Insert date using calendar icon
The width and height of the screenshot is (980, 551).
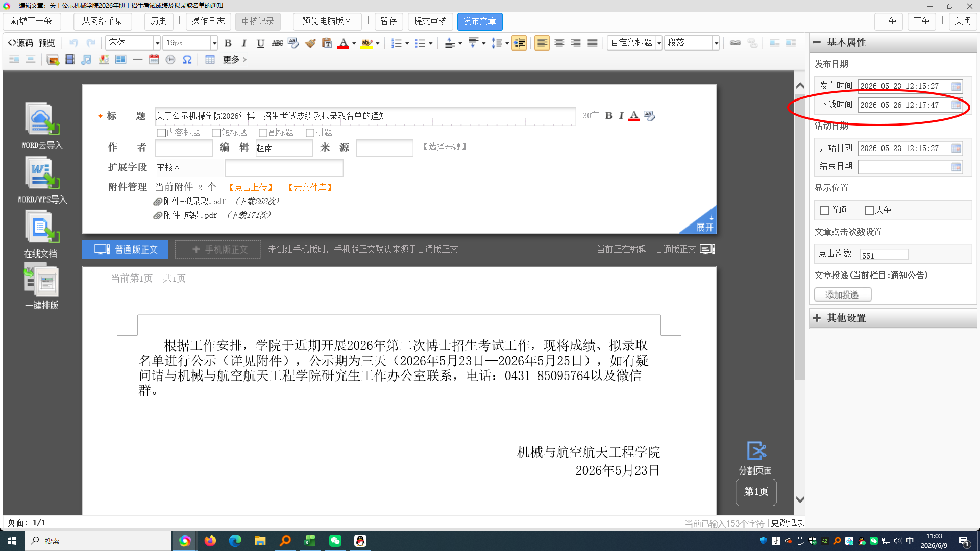click(154, 60)
